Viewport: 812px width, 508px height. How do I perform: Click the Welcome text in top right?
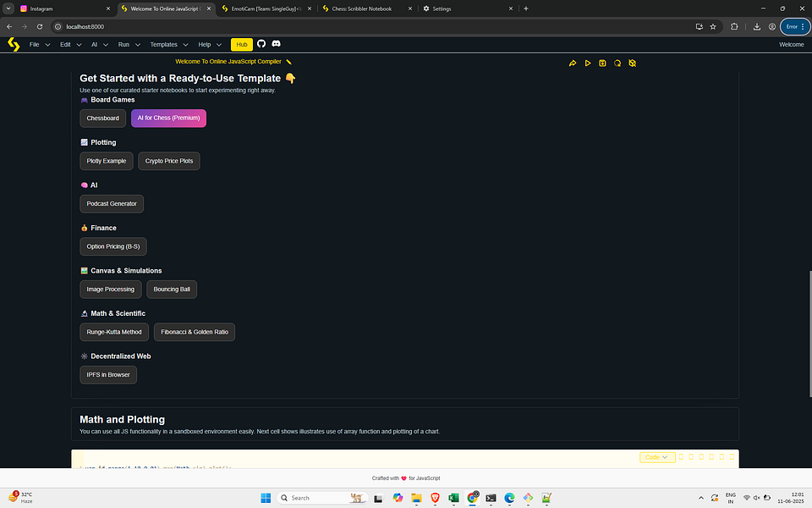coord(792,45)
